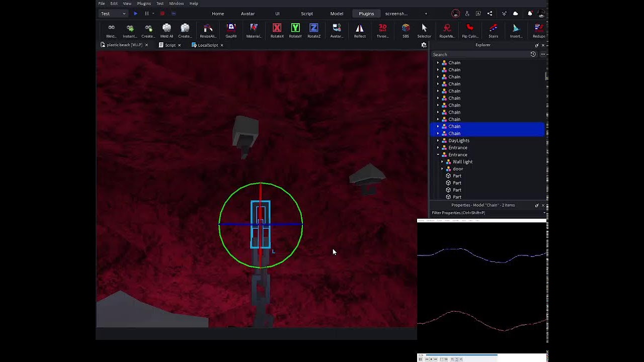This screenshot has height=362, width=644.
Task: Open the Redupe plugin
Action: 539,31
